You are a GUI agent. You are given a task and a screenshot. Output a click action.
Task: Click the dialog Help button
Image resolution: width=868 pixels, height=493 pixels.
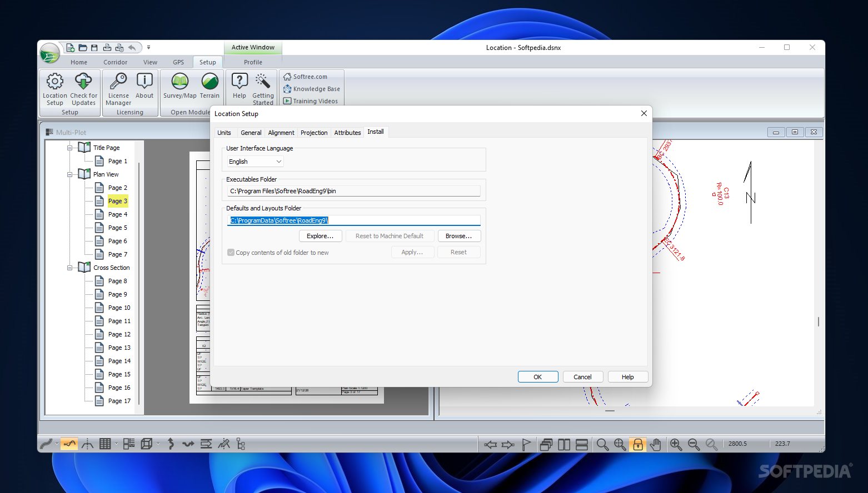[x=627, y=377]
